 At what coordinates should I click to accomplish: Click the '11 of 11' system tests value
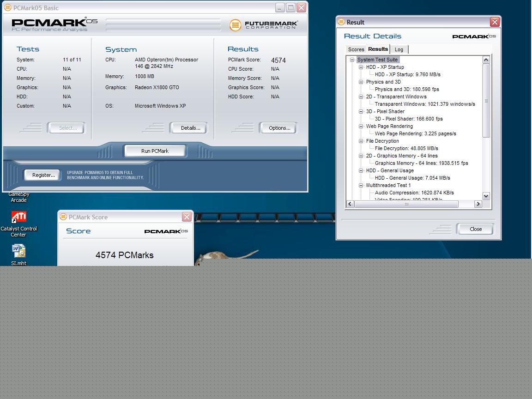[72, 60]
